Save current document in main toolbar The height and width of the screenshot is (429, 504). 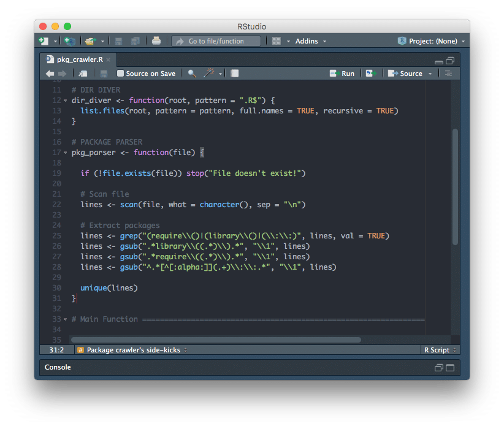(118, 41)
